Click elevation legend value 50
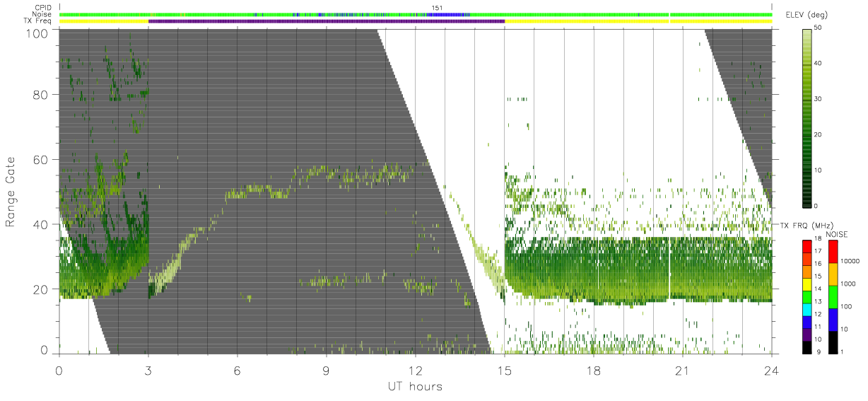Screen dimensions: 868x401 [818, 29]
